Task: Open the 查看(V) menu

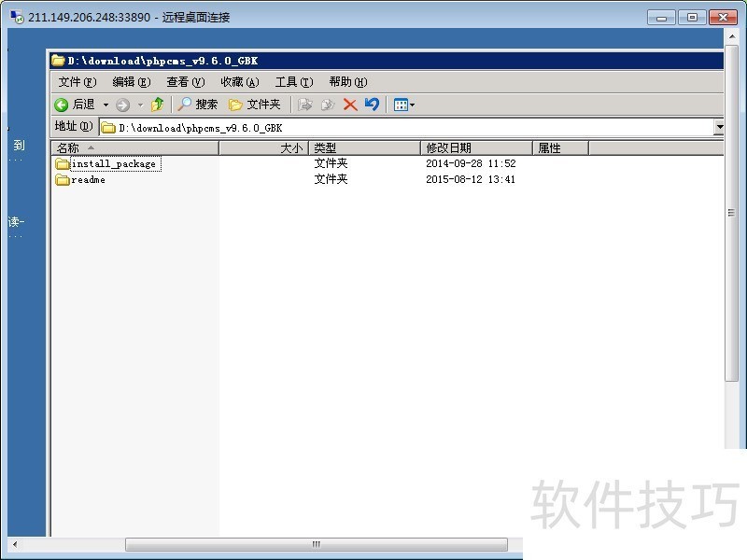Action: (185, 82)
